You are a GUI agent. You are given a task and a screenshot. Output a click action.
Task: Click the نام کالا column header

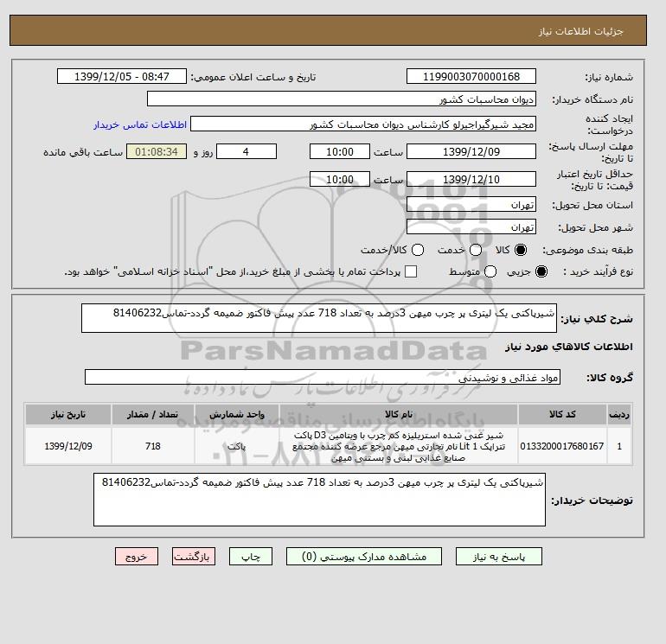[x=399, y=414]
